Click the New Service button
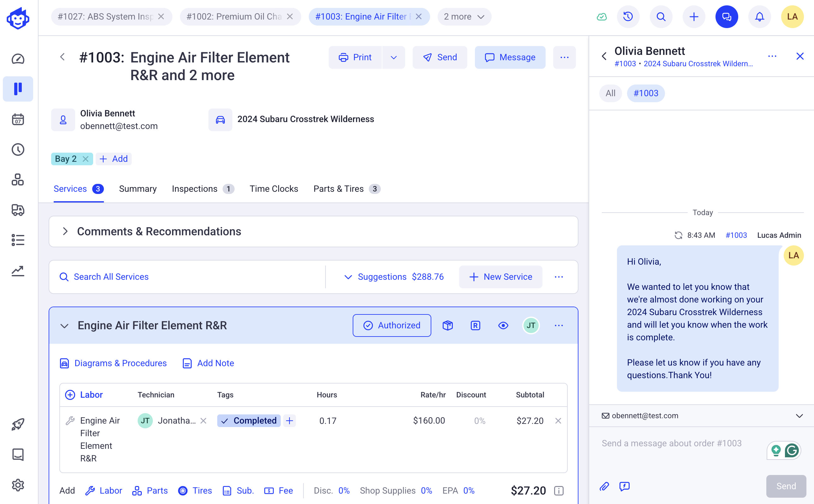Screen dimensions: 814x504 pyautogui.click(x=500, y=277)
